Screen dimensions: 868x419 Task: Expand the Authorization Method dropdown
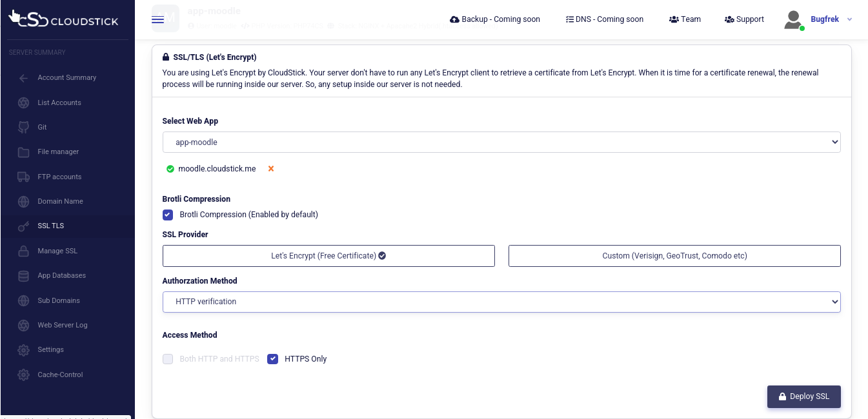pos(501,302)
